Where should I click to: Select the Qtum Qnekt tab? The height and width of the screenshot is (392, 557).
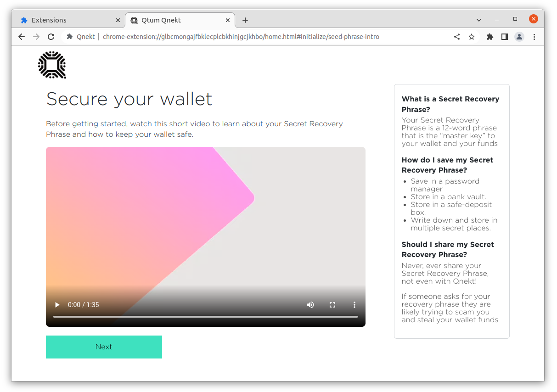coord(180,20)
